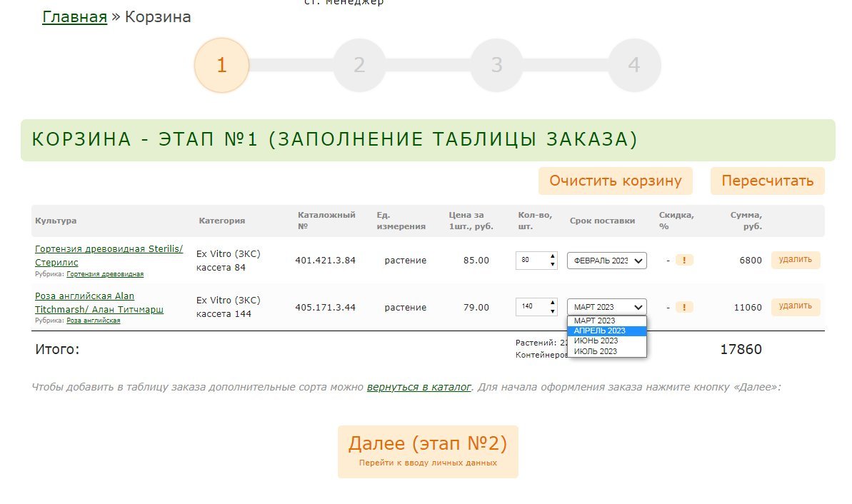Click the hydrangea row discount warning icon
This screenshot has width=852, height=504.
point(683,261)
